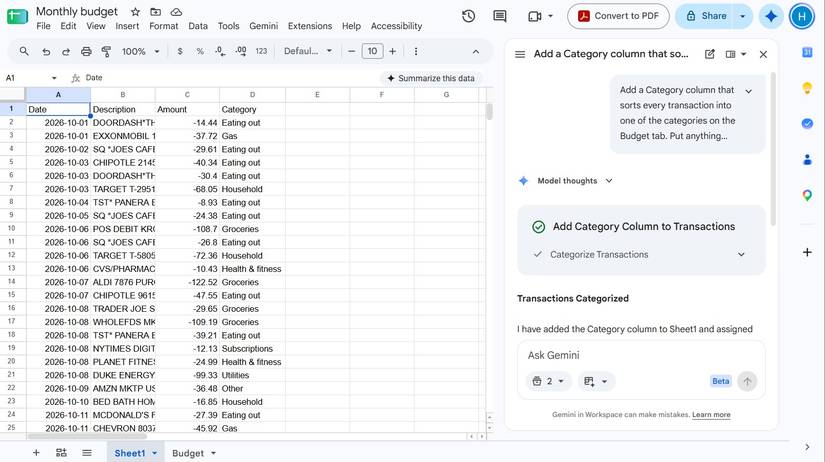Screen dimensions: 825x462
Task: Increase font size plus button
Action: (393, 52)
